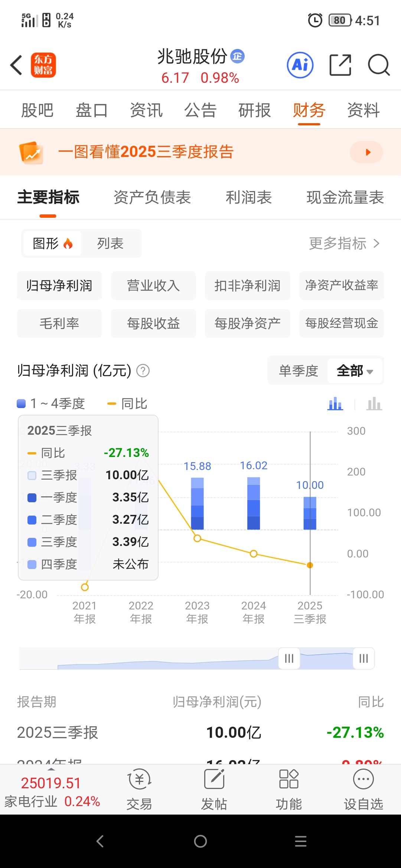Tap the 2023 年报 axis label
Screen dimensions: 401x868
tap(198, 612)
